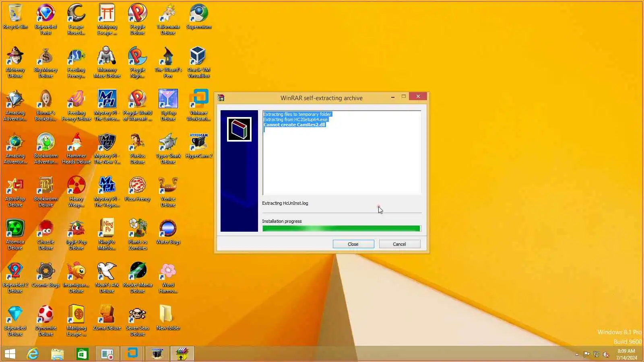Select the Water Bugs shortcut
644x362 pixels.
168,232
